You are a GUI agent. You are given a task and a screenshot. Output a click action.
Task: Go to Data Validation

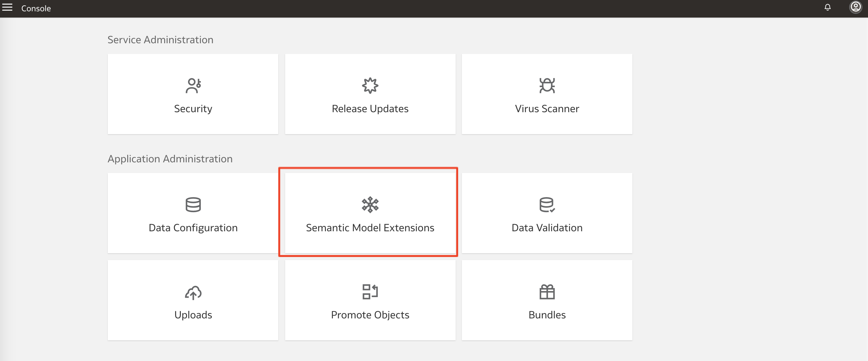point(546,213)
